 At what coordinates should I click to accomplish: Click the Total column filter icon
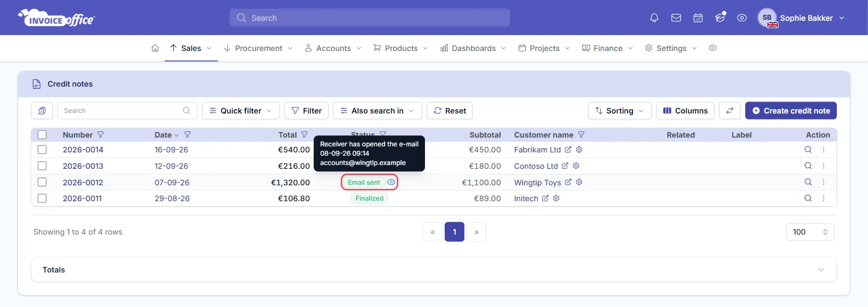click(304, 135)
